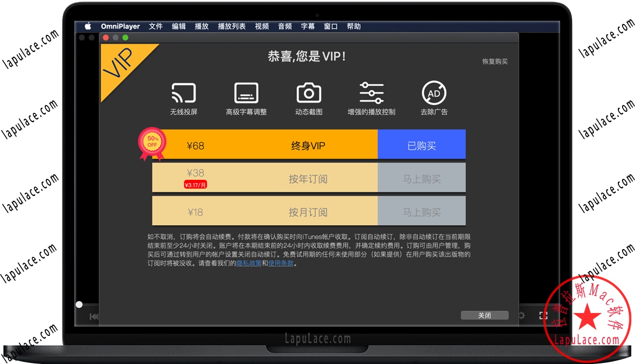Screen dimensions: 635x364
Task: Open the 视频 menu
Action: (x=262, y=26)
